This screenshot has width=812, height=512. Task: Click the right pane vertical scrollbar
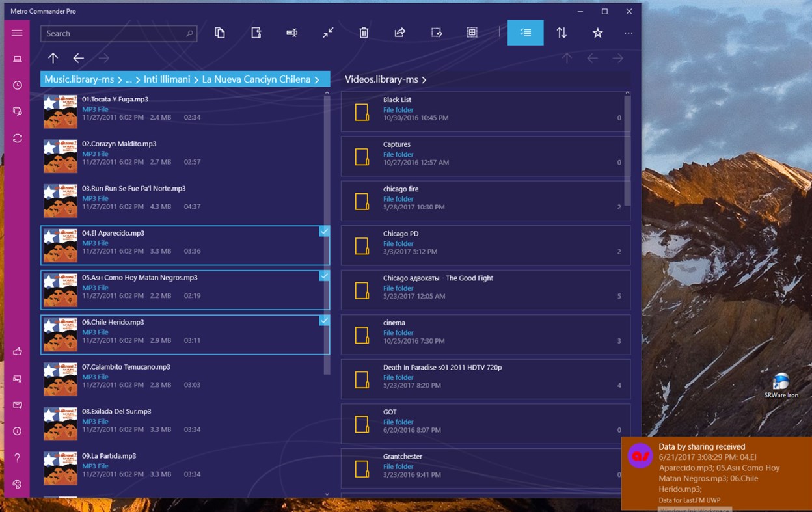point(627,150)
